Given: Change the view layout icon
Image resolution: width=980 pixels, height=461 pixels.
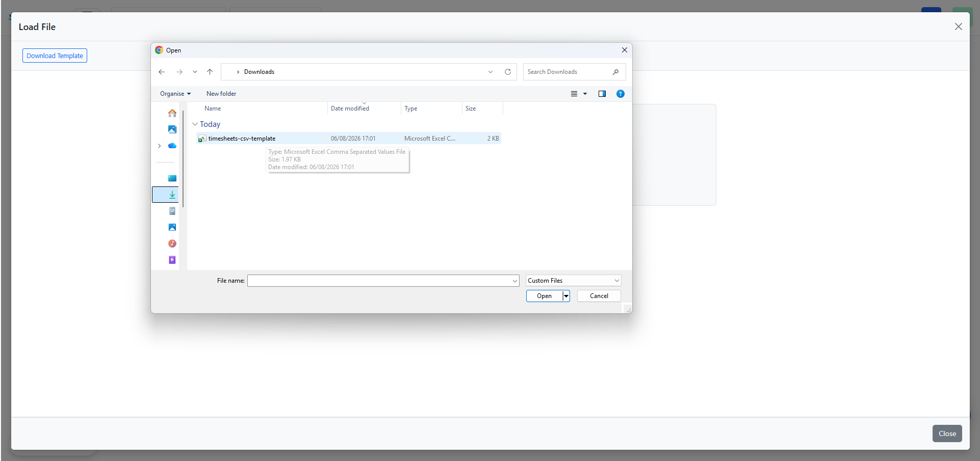Looking at the screenshot, I should tap(574, 94).
